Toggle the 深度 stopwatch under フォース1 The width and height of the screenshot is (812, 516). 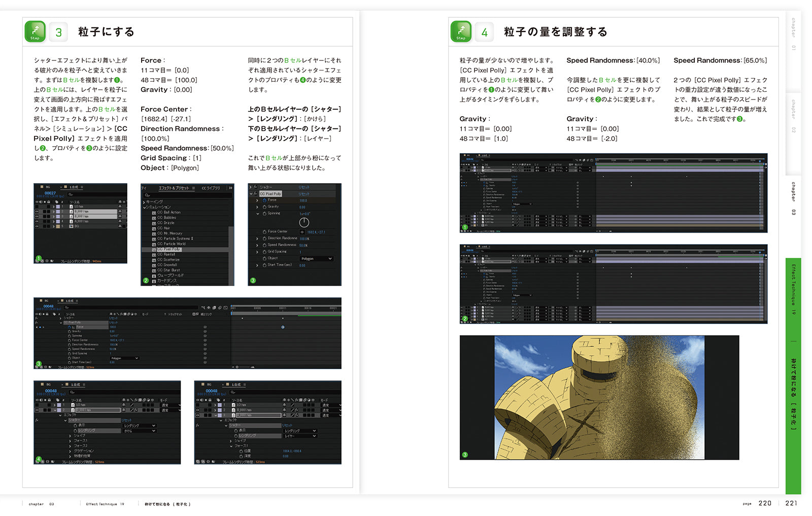pos(241,457)
